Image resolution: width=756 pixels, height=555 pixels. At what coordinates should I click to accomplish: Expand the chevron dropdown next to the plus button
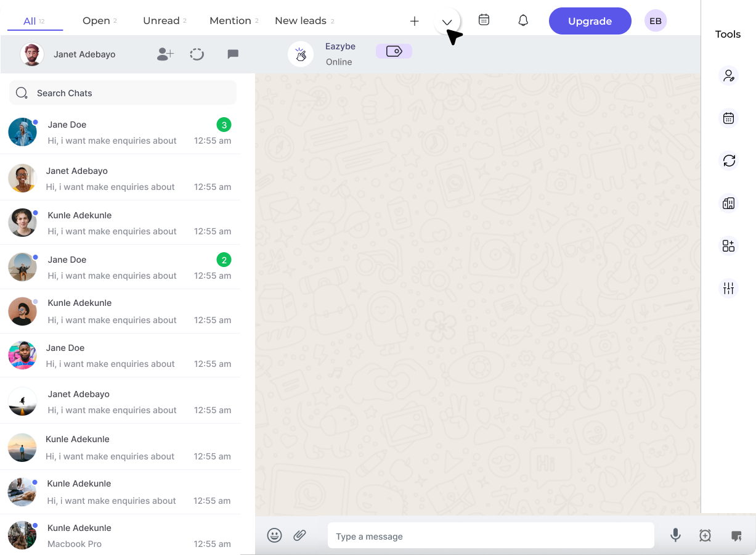[x=446, y=21]
